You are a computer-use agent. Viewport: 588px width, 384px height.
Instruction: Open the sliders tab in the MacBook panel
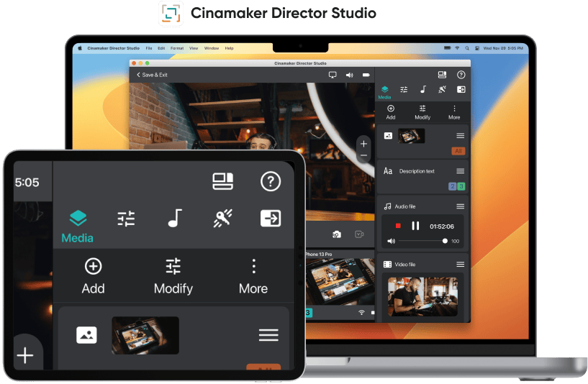point(404,89)
